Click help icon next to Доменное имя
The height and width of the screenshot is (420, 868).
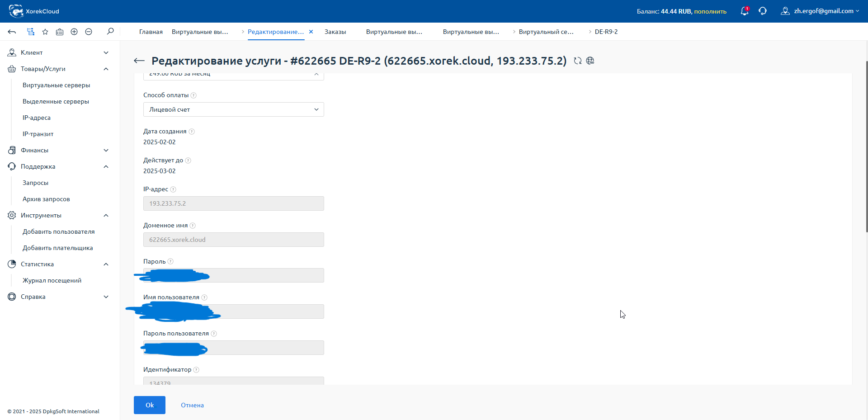pyautogui.click(x=193, y=226)
